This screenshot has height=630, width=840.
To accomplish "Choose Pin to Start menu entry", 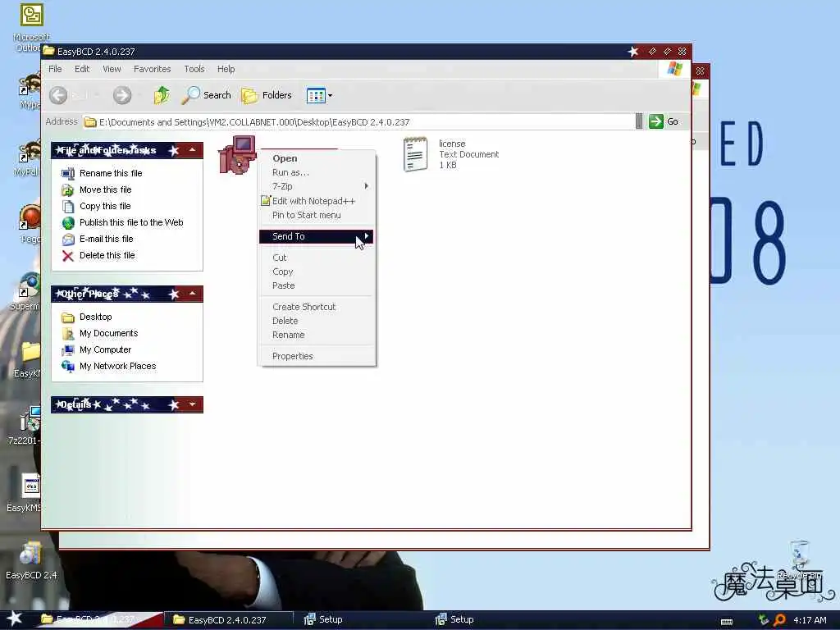I will click(x=316, y=215).
